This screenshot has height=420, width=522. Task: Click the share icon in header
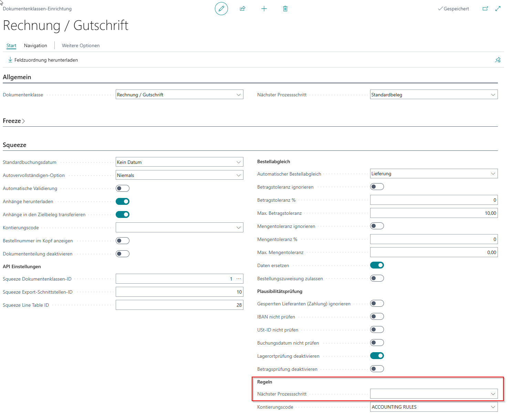point(242,9)
